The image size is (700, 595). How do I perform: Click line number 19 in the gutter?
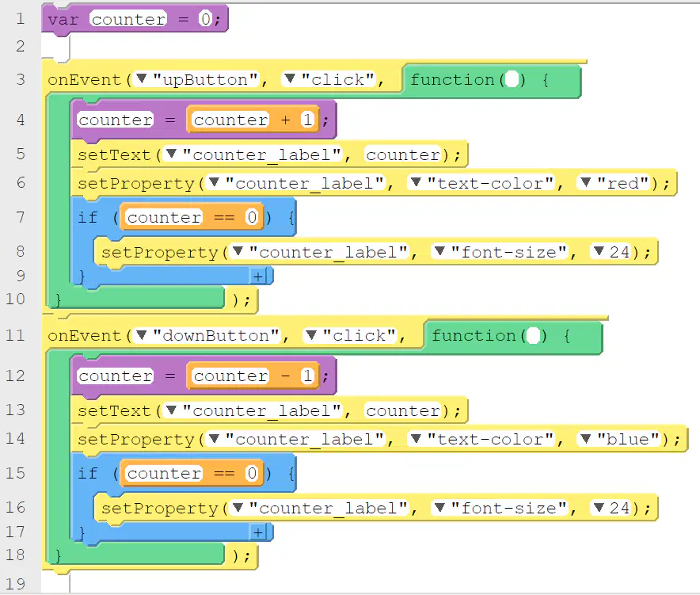(15, 583)
